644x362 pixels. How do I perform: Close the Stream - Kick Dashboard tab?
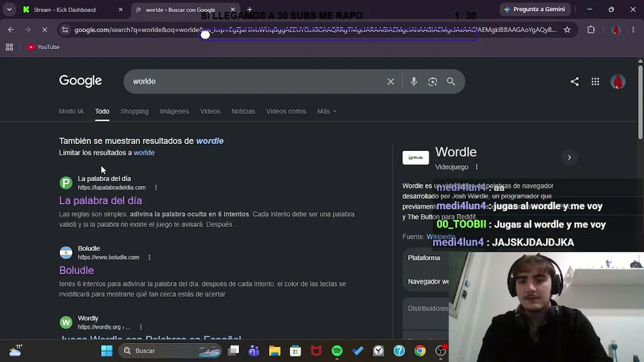click(120, 10)
